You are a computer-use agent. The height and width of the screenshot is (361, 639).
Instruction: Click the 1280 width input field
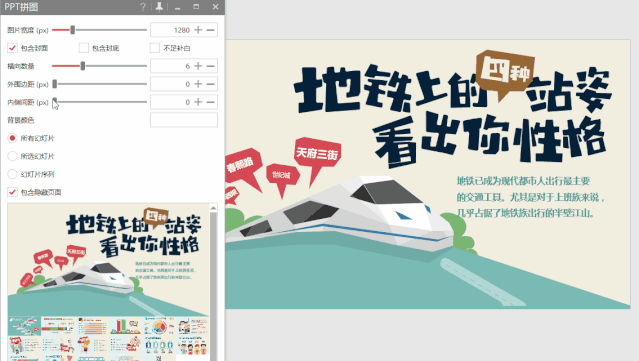[170, 30]
